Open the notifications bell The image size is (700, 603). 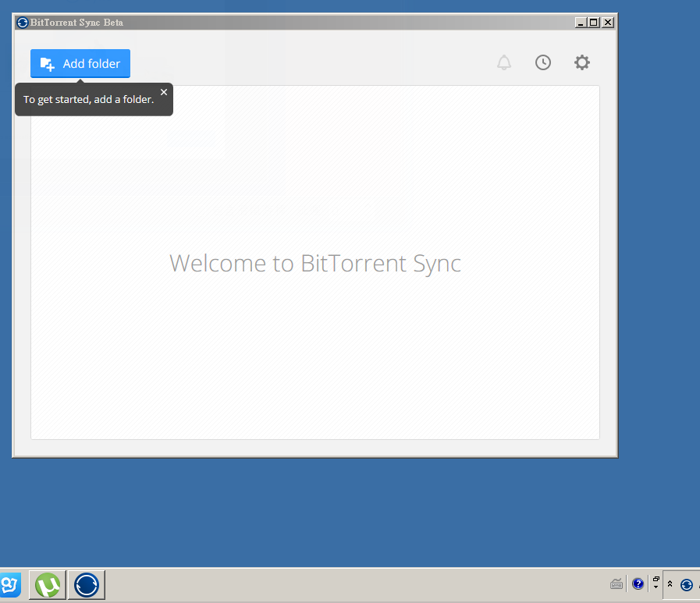(x=504, y=62)
